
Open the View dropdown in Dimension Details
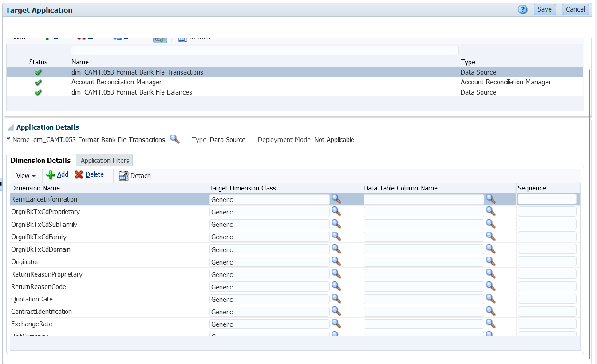coord(26,176)
